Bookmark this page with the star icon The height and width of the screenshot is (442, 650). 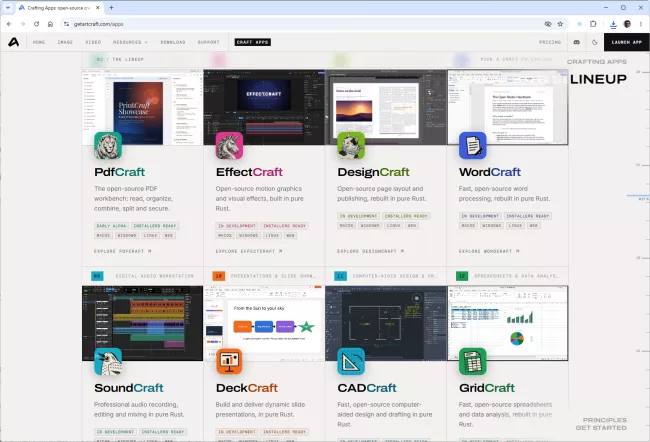coord(560,24)
